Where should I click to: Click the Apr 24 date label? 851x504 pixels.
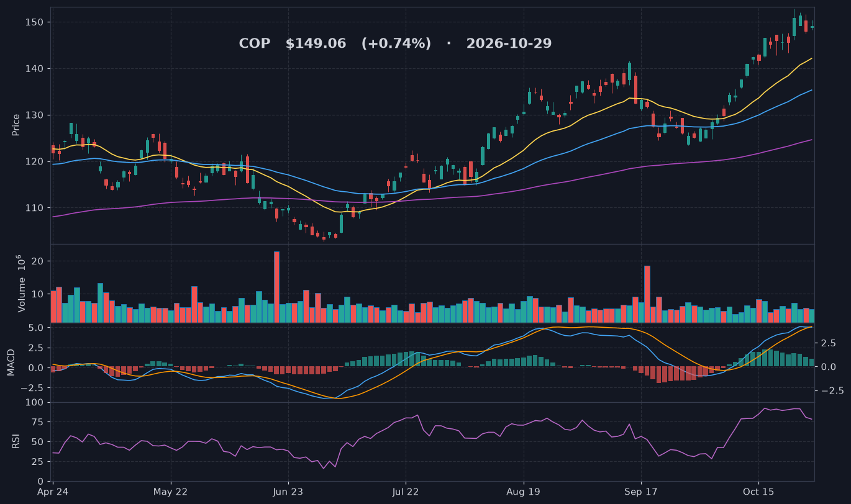pos(53,492)
